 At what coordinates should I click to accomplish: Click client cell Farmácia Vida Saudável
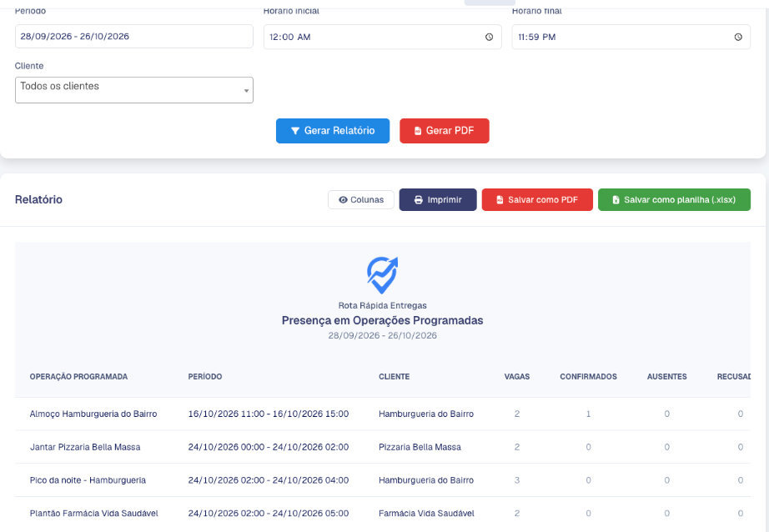click(426, 514)
